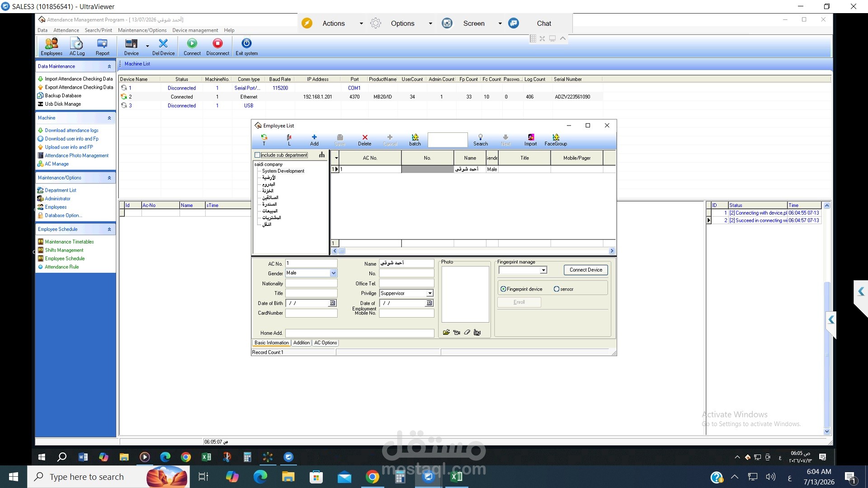Screen dimensions: 868x488
Task: Click the Download attendance logs link
Action: (71, 130)
